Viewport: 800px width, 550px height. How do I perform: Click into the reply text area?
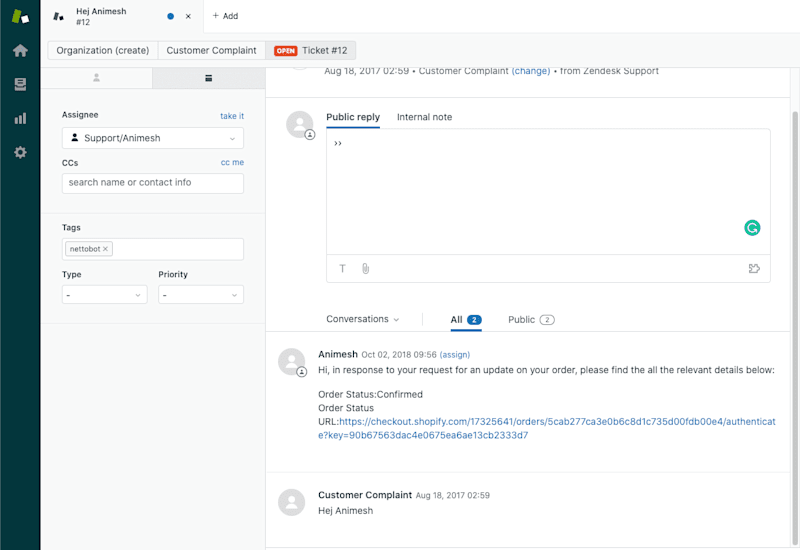click(x=548, y=191)
